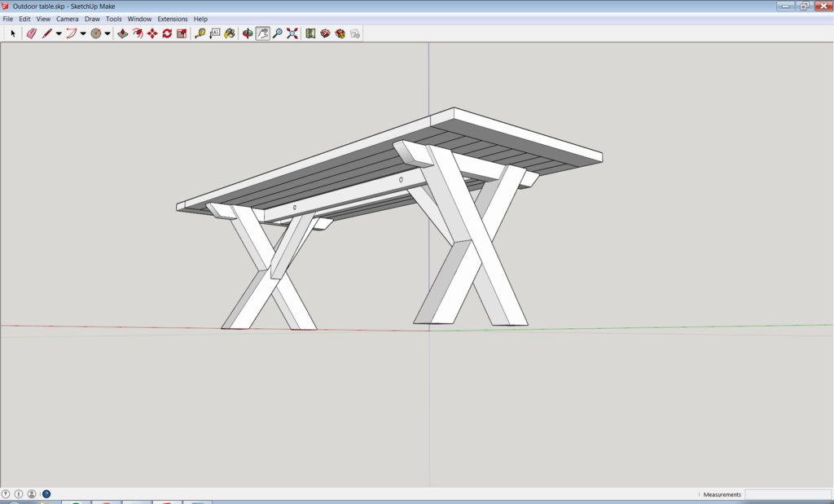This screenshot has height=504, width=834.
Task: Toggle the Pan hand tool
Action: 263,33
